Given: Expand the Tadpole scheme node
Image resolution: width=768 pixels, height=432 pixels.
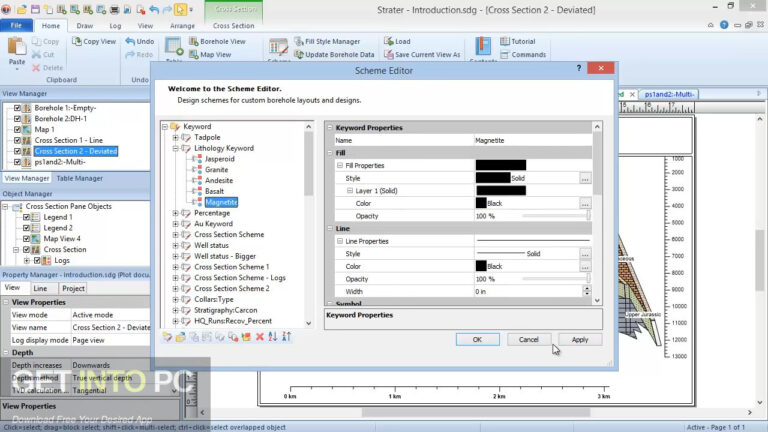Looking at the screenshot, I should 175,137.
